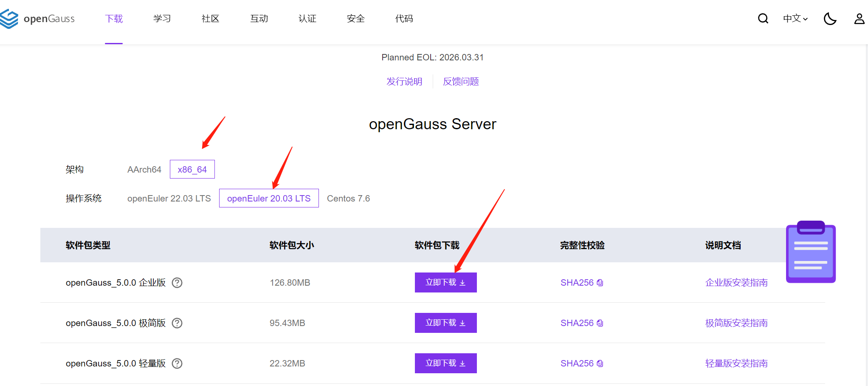This screenshot has width=868, height=386.
Task: Download the 企业版 package
Action: [446, 282]
